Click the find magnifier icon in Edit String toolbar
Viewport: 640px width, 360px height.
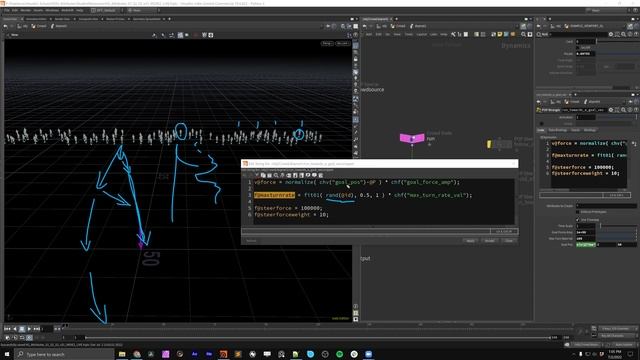click(x=276, y=175)
